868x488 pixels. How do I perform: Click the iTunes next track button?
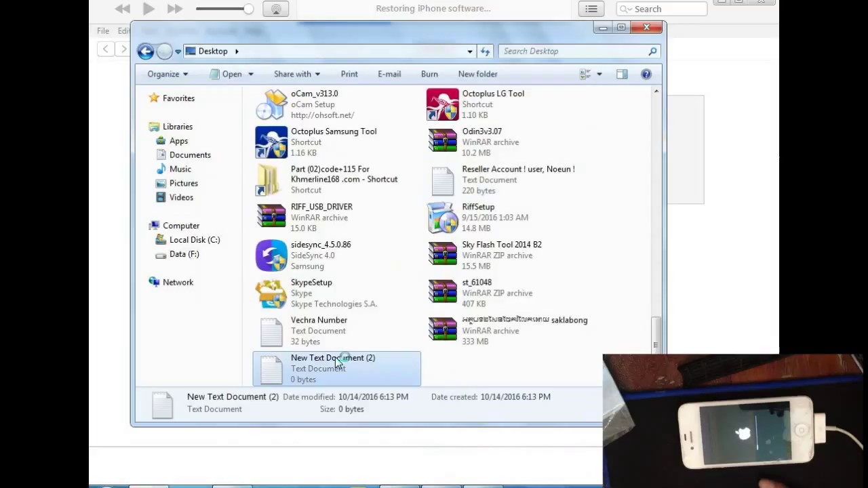[x=174, y=9]
